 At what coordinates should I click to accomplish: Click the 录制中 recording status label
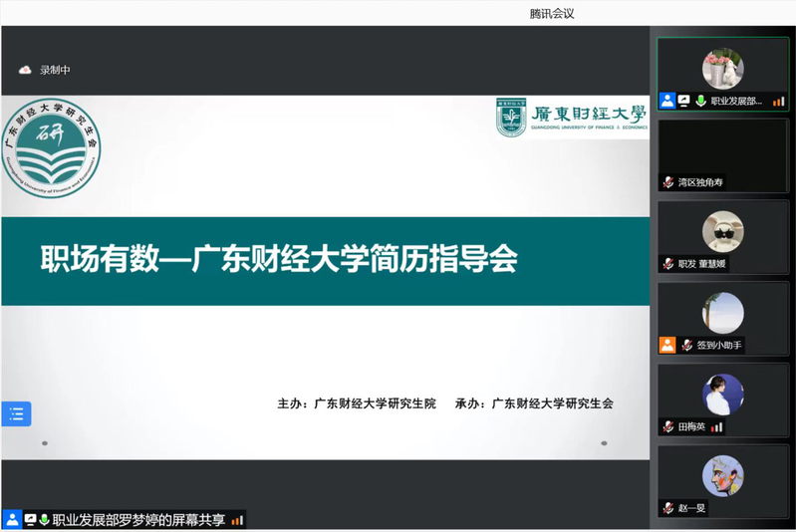click(x=55, y=70)
